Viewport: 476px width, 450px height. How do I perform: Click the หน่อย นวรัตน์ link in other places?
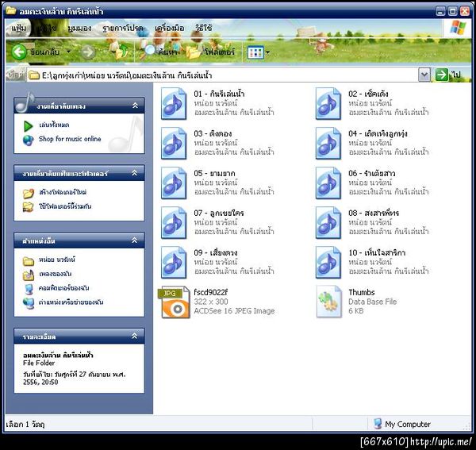tap(57, 260)
